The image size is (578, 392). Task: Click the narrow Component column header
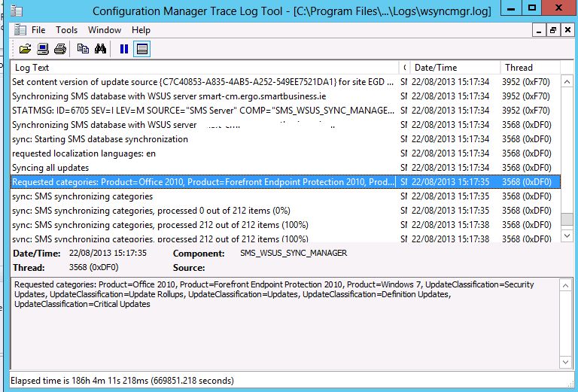click(404, 68)
